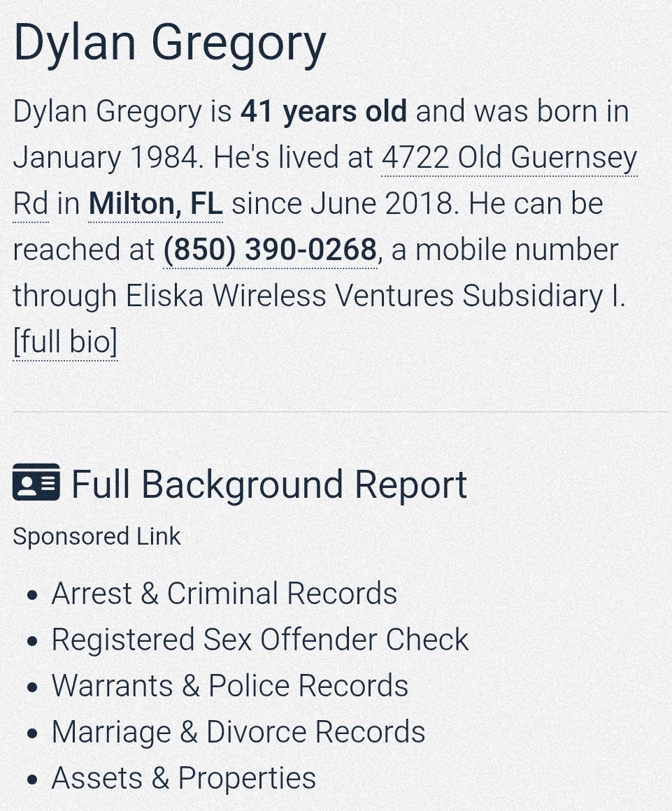Select Arrest & Criminal Records

pos(224,594)
